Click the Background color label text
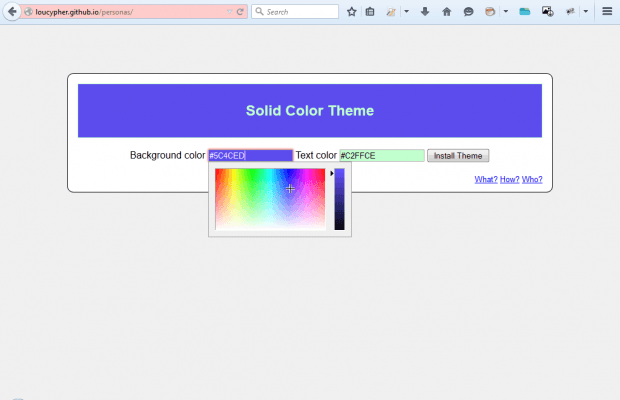This screenshot has height=400, width=620. (x=168, y=155)
